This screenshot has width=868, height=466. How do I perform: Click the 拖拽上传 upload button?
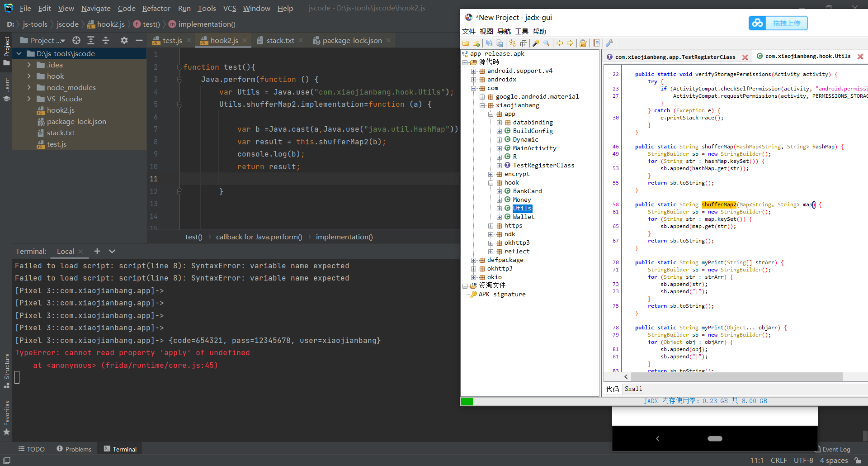(786, 23)
